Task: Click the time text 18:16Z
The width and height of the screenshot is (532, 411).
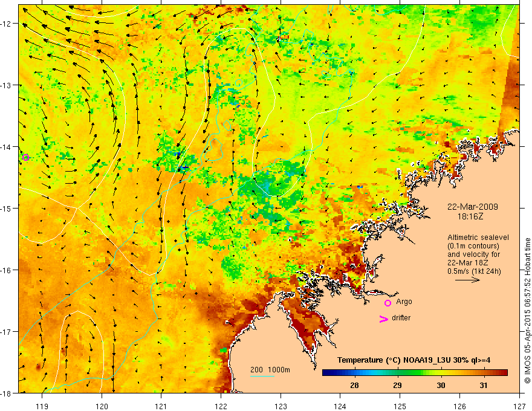Action: click(x=470, y=216)
